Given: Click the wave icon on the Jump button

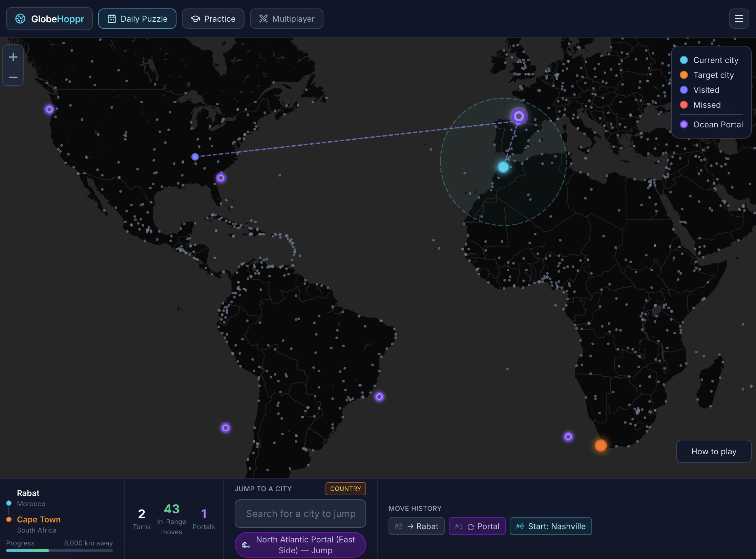Looking at the screenshot, I should click(x=246, y=545).
